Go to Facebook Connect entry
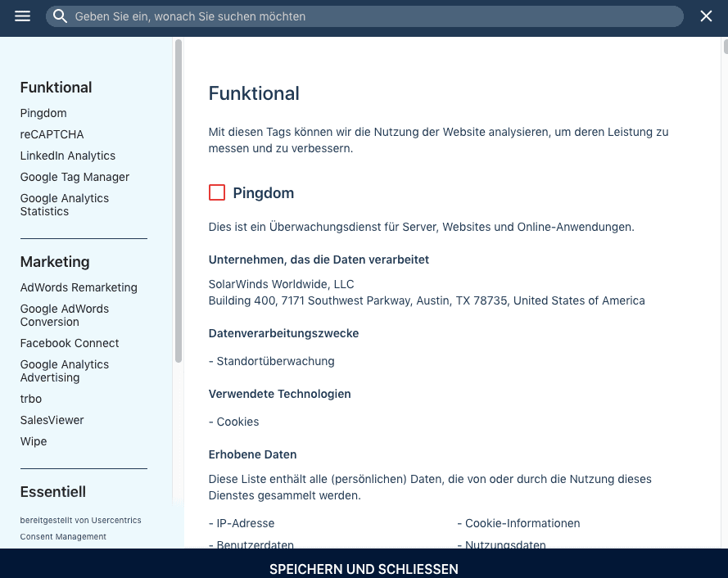The height and width of the screenshot is (578, 728). (x=69, y=343)
